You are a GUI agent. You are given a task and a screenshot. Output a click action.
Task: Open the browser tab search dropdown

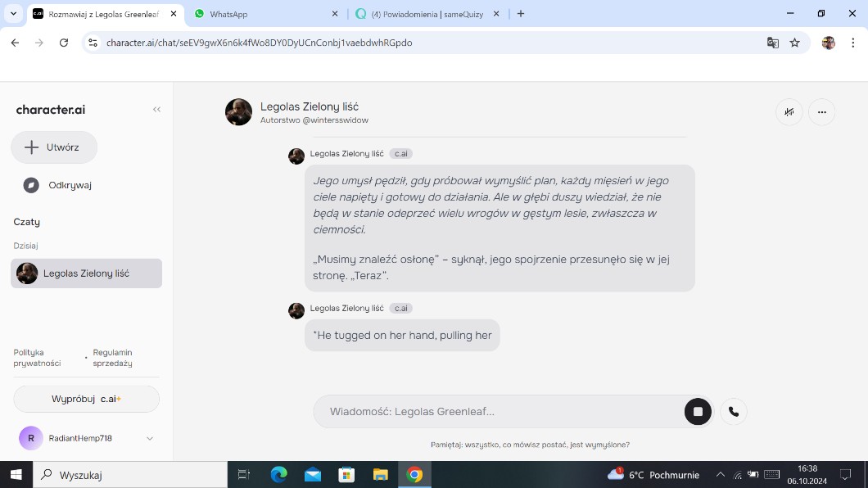pos(13,14)
